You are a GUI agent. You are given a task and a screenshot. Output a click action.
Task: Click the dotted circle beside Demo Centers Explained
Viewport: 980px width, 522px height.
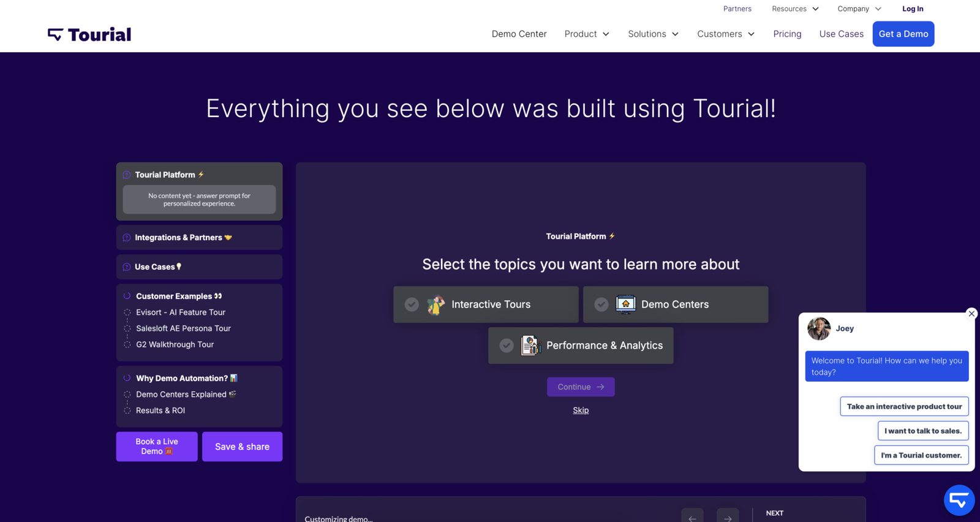(127, 395)
